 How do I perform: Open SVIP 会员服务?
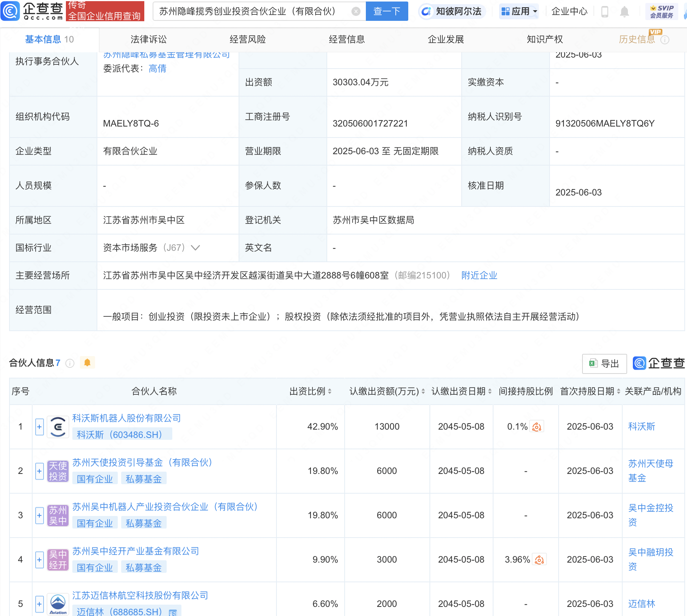(662, 12)
